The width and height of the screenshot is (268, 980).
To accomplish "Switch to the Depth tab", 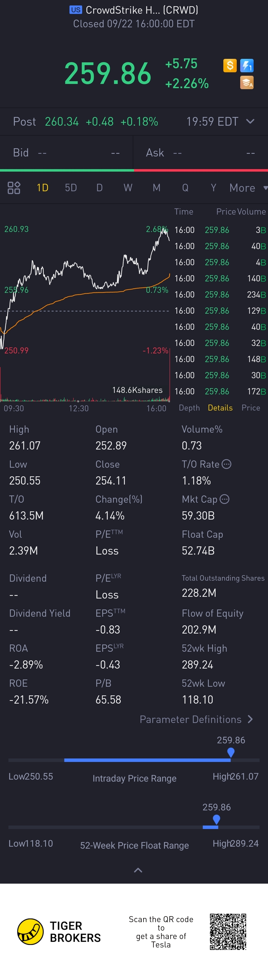I will (189, 408).
